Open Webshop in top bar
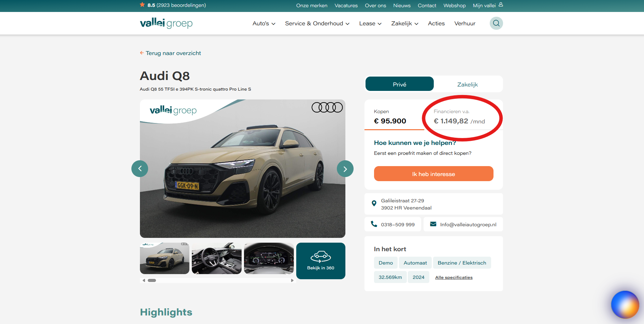 [x=454, y=5]
